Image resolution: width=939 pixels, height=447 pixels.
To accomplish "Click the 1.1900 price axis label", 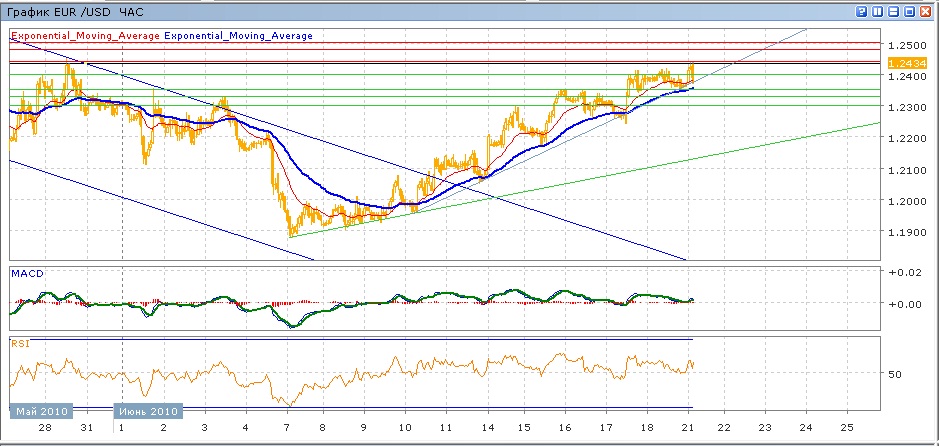I will 904,232.
